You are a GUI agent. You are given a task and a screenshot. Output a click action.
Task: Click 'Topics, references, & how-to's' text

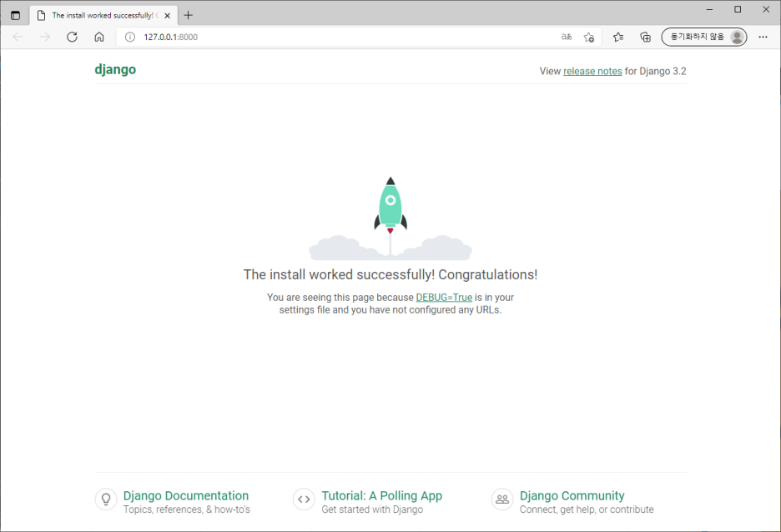tap(187, 509)
